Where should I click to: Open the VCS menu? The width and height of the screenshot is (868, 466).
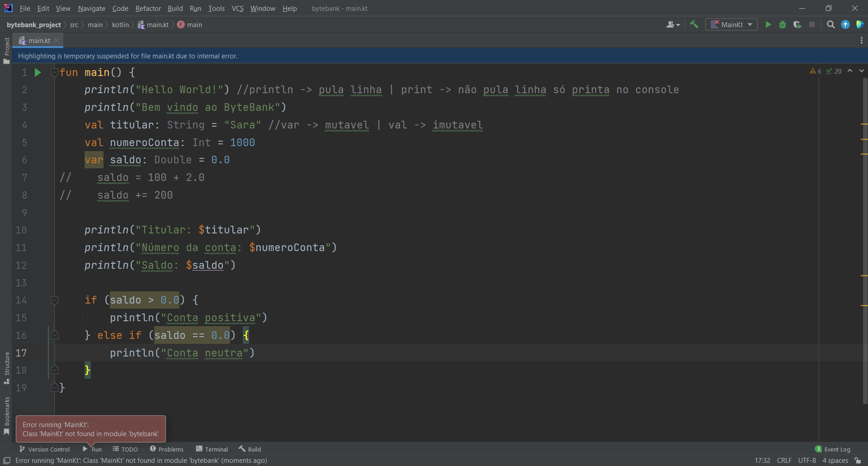coord(237,9)
